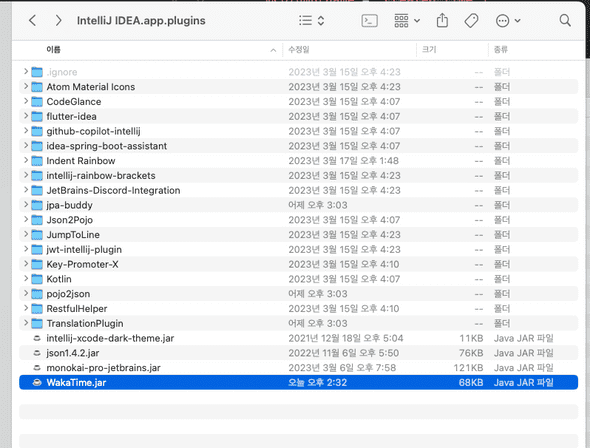Open the more actions ellipsis menu

(508, 21)
